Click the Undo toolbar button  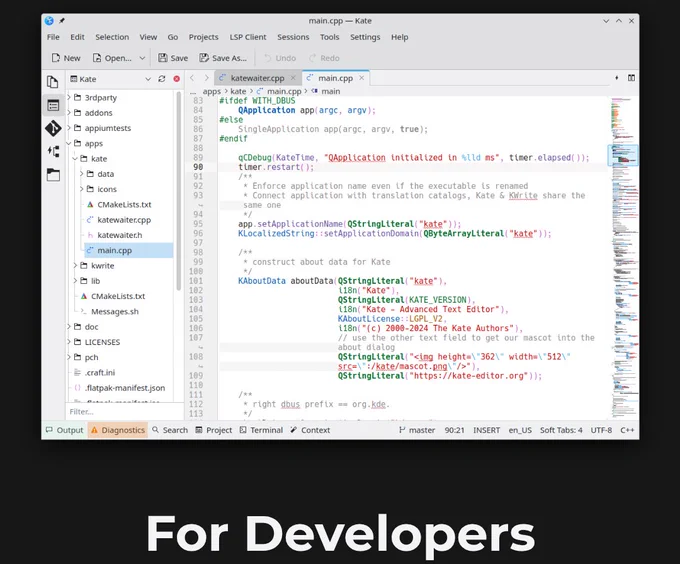click(280, 58)
